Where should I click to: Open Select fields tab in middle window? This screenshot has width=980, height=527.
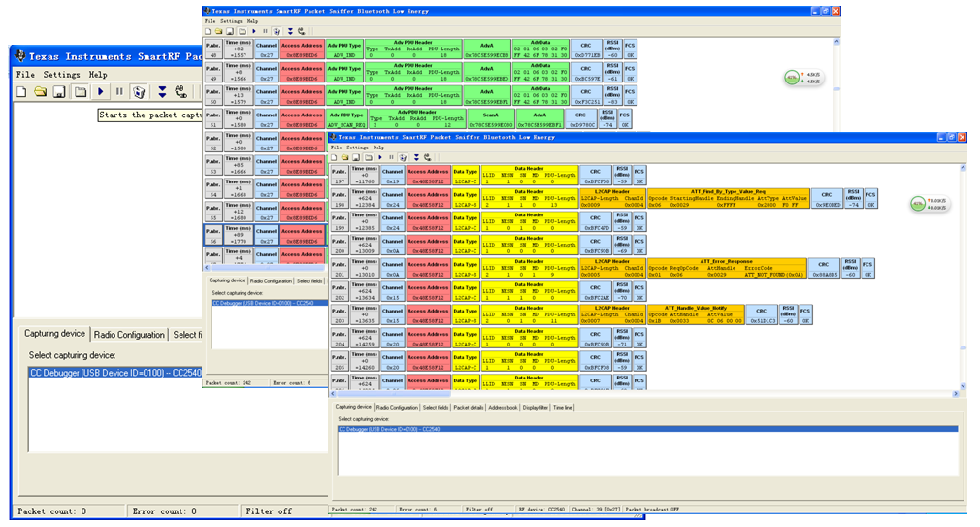[310, 281]
